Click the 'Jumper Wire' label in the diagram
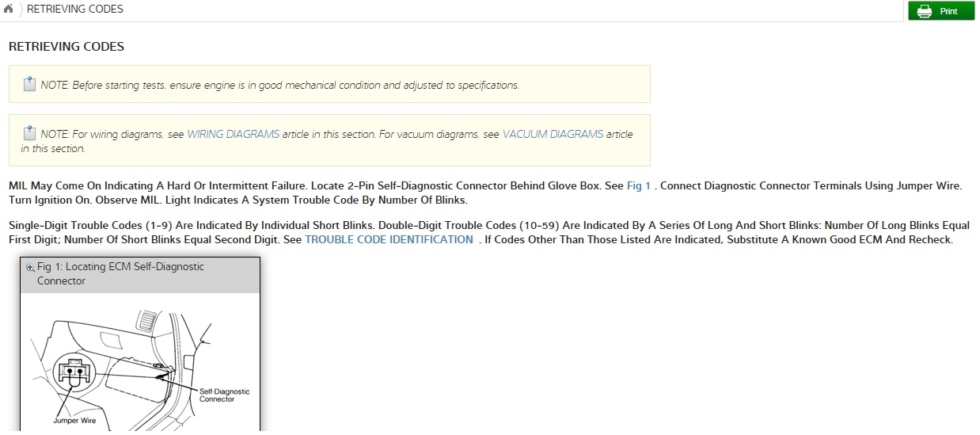This screenshot has width=980, height=435. click(x=74, y=421)
